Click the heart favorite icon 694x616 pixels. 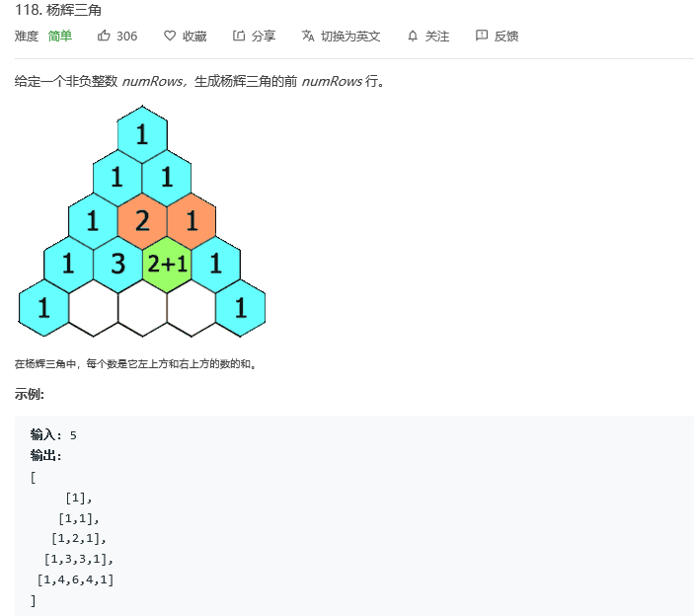tap(170, 36)
